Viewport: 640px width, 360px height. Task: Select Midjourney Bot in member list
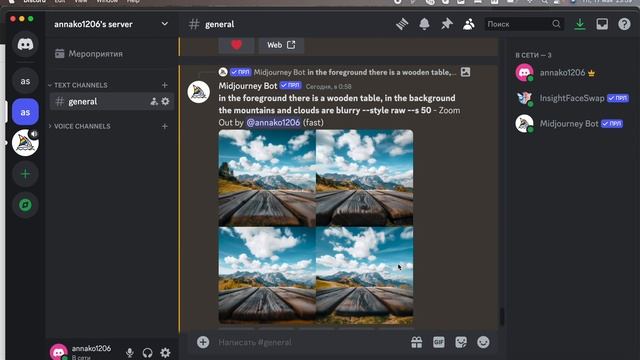[572, 124]
